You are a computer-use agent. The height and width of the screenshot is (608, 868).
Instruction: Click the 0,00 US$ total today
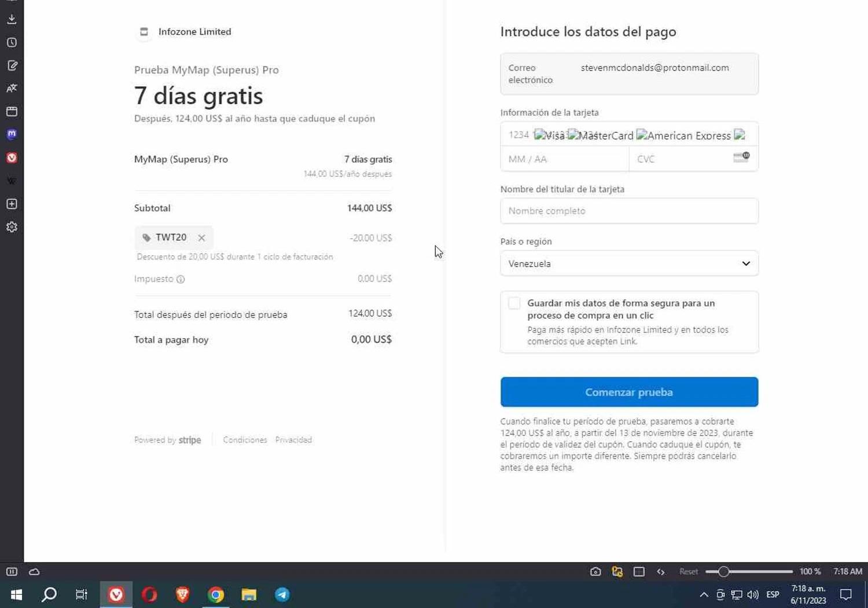pos(372,339)
